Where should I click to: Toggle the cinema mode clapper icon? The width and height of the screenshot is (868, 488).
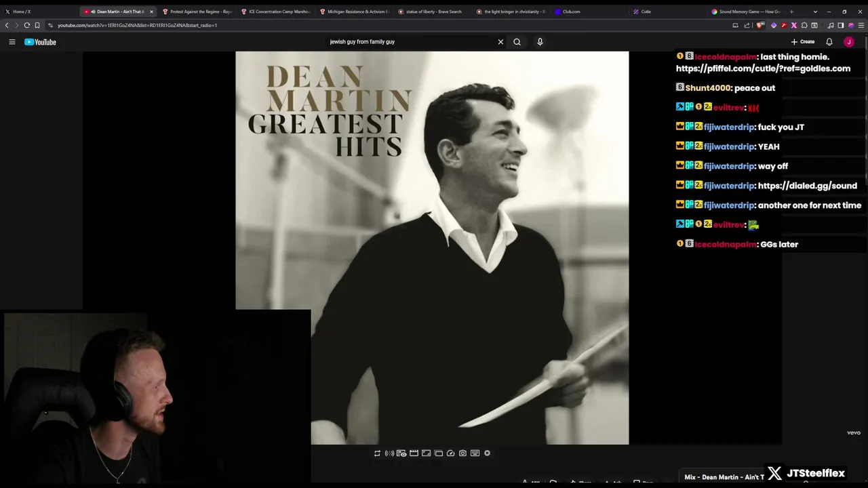[414, 453]
